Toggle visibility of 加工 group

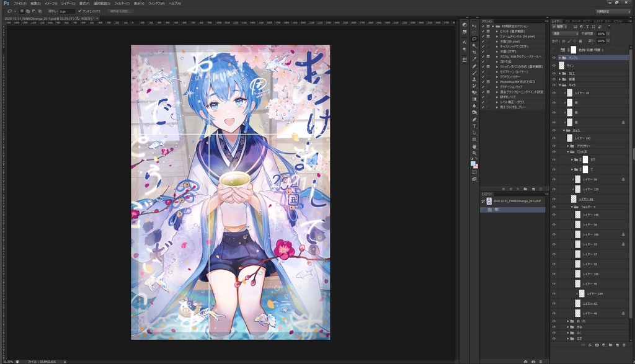[x=554, y=74]
